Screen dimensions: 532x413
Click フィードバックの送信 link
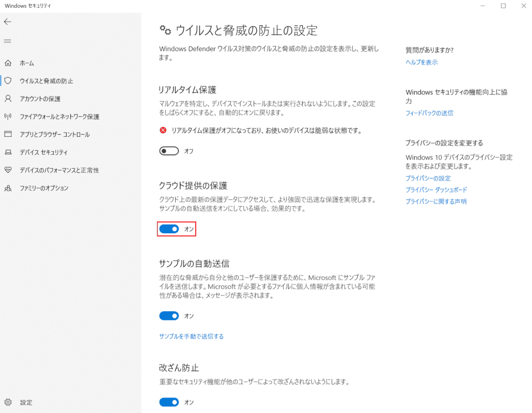pos(429,113)
